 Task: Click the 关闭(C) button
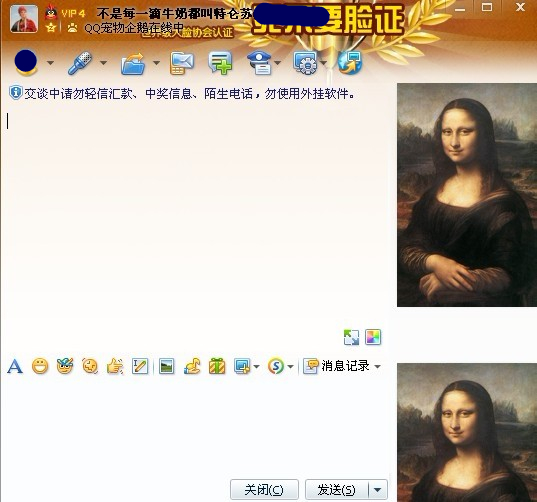[264, 490]
